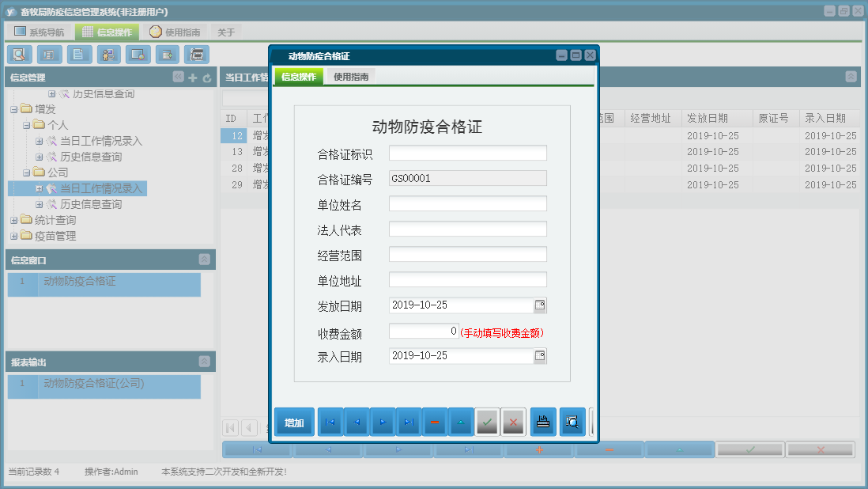Open the export icon in the main toolbar
Image resolution: width=868 pixels, height=489 pixels.
pos(167,54)
